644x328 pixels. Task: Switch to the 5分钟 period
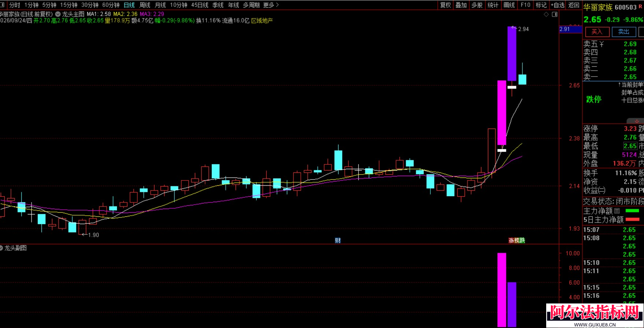tap(49, 5)
